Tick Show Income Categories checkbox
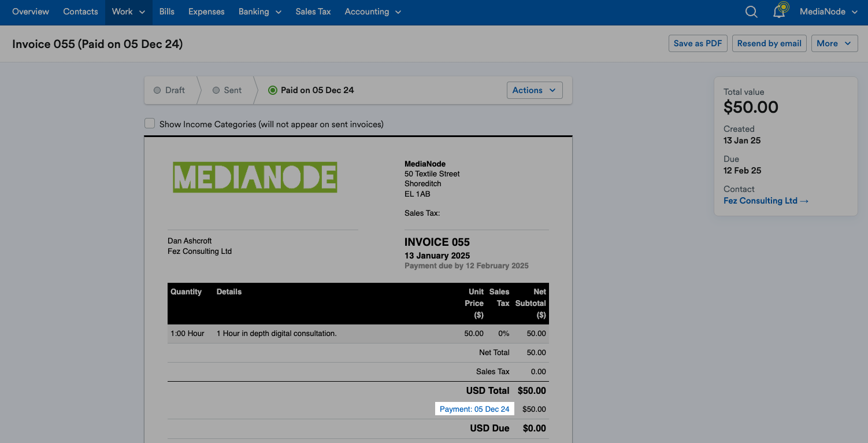 [x=150, y=124]
